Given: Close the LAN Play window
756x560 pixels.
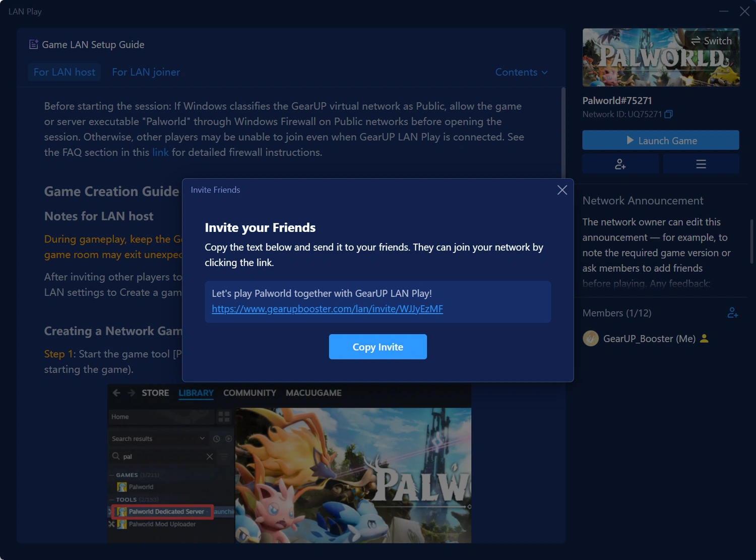Looking at the screenshot, I should 744,11.
